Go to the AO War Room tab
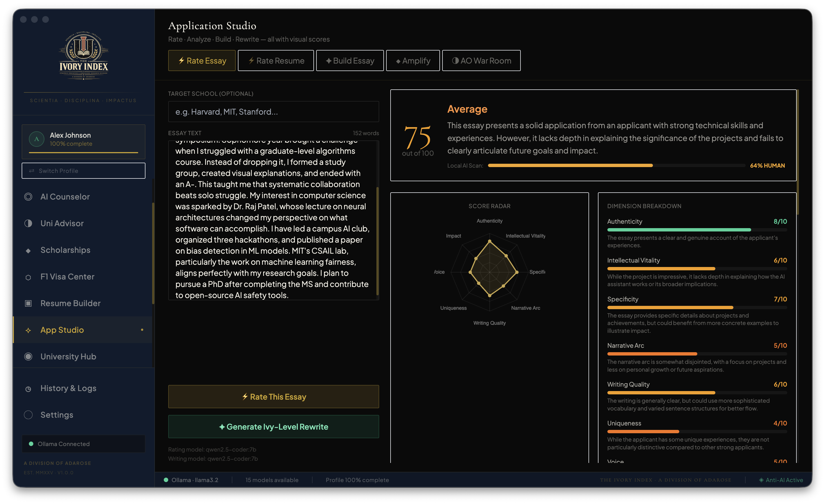This screenshot has height=504, width=825. point(481,61)
